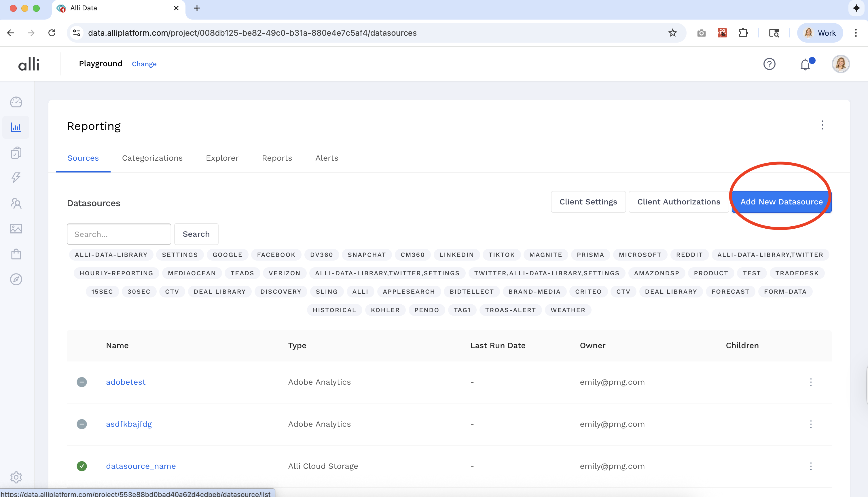Open the three-dot menu on datasource_name row
Image resolution: width=868 pixels, height=497 pixels.
[x=811, y=466]
